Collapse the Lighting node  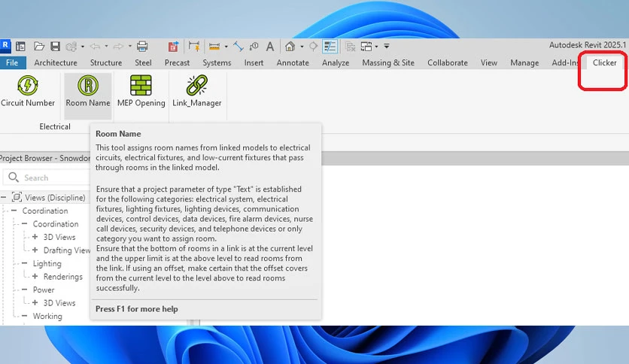[x=25, y=263]
